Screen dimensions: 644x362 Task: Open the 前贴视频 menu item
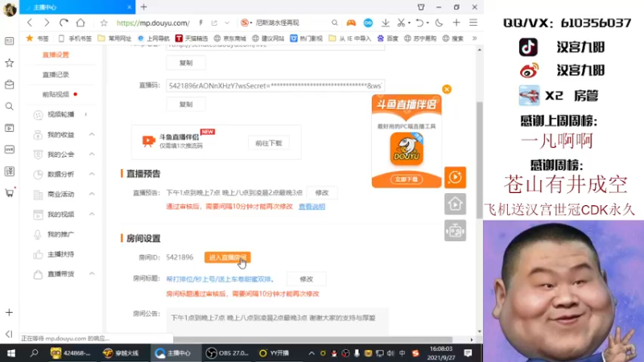pos(56,94)
